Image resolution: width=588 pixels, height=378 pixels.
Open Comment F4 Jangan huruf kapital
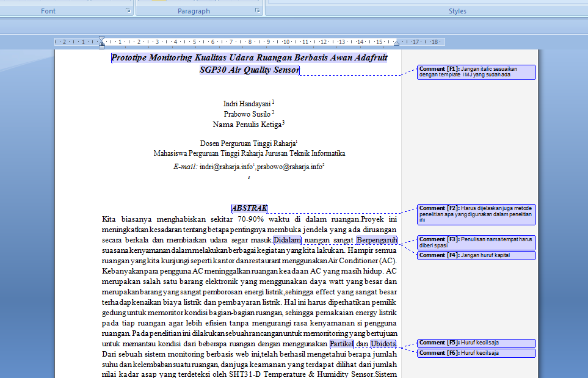[476, 255]
